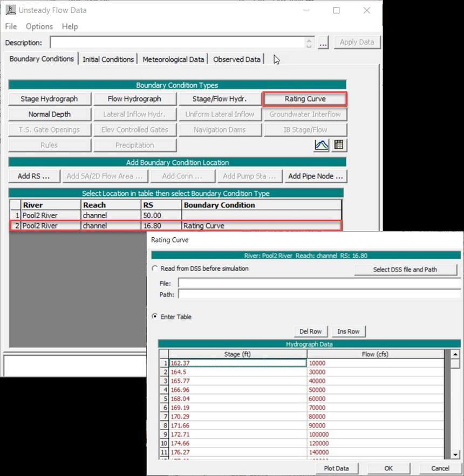The height and width of the screenshot is (476, 464).
Task: Select the Stage/Flow Hydr. button
Action: tap(220, 99)
